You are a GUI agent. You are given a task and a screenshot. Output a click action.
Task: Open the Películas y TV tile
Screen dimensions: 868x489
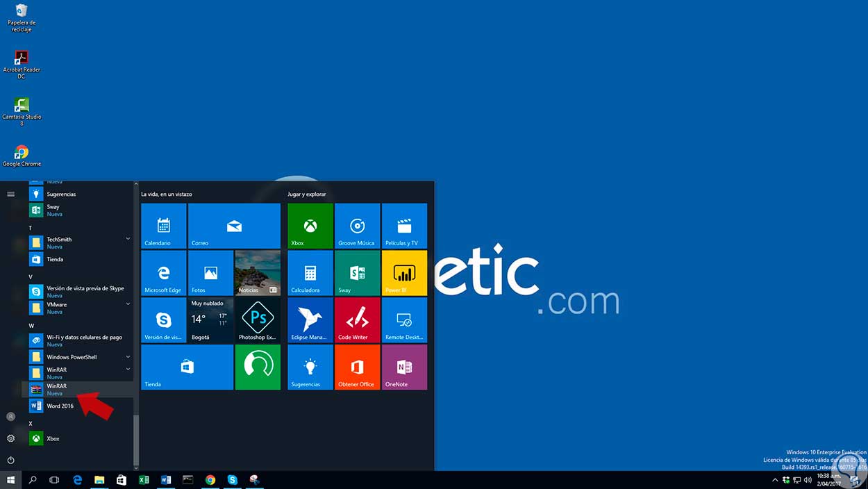(x=404, y=226)
